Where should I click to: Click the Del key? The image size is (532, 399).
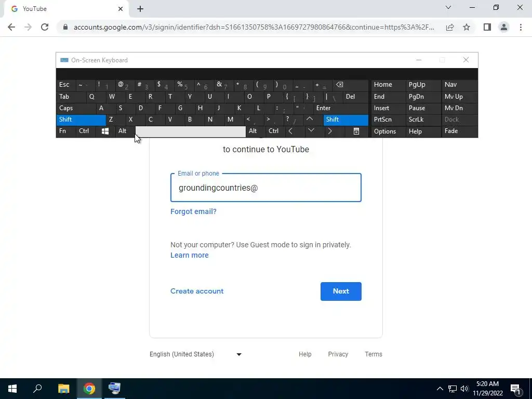[x=355, y=97]
